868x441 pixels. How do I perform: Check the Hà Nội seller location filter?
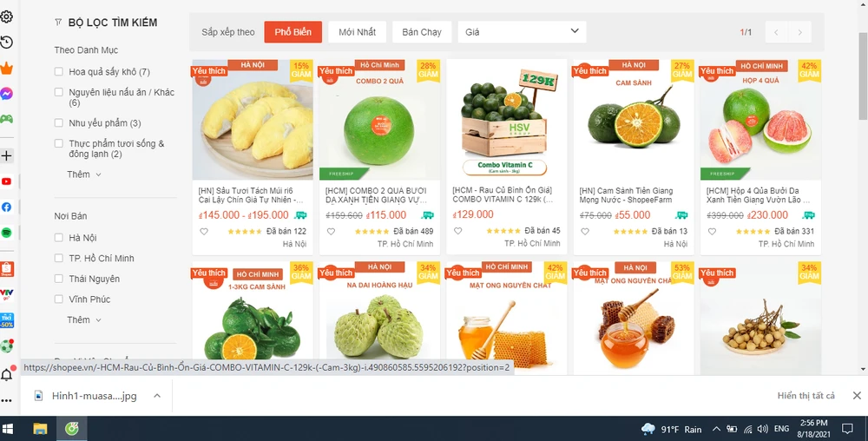coord(59,237)
